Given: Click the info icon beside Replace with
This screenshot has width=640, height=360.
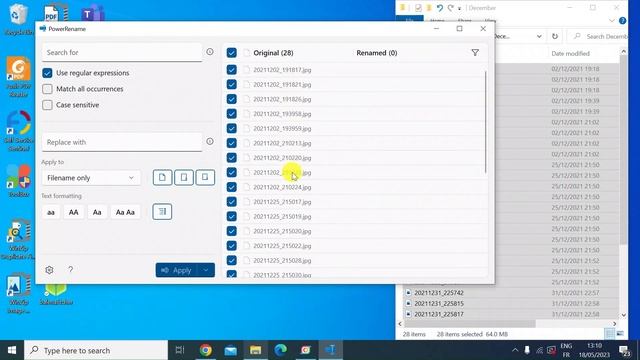Looking at the screenshot, I should coord(210,142).
